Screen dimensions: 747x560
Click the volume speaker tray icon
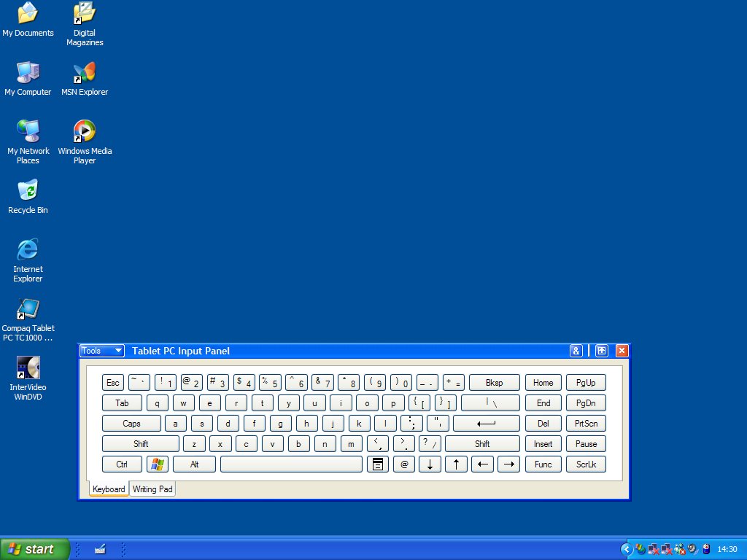(693, 550)
